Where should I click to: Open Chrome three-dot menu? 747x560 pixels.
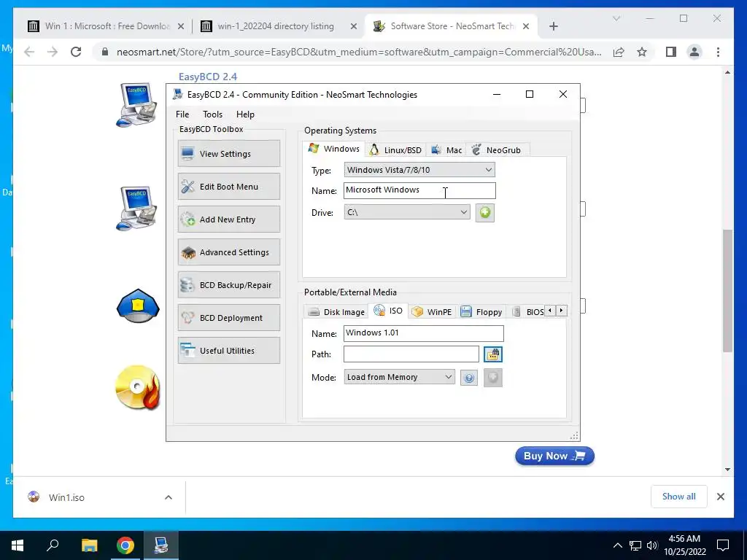coord(718,52)
